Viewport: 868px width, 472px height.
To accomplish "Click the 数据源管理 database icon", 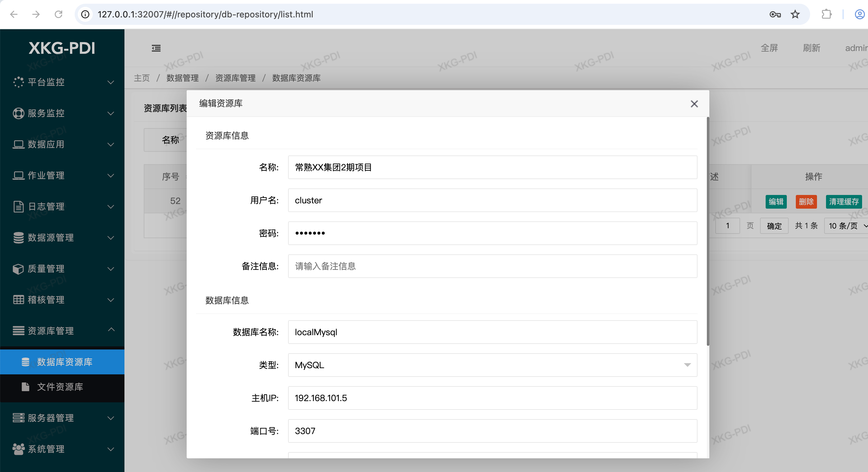I will point(18,238).
